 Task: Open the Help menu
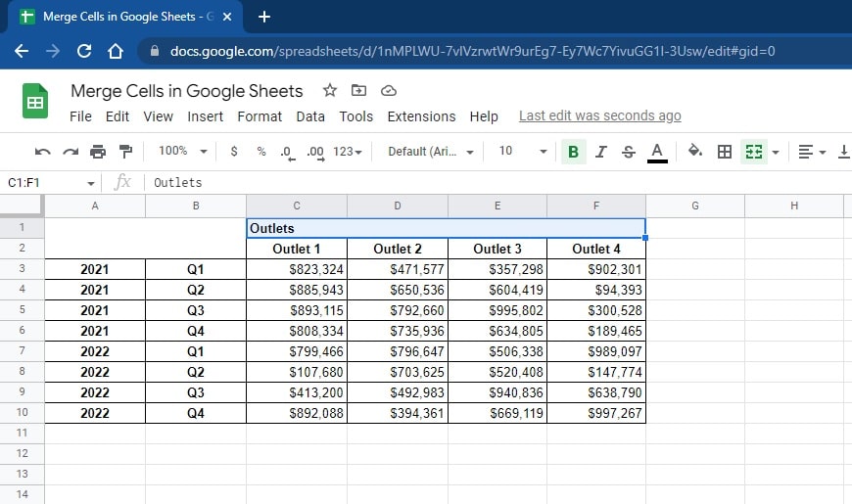point(484,116)
